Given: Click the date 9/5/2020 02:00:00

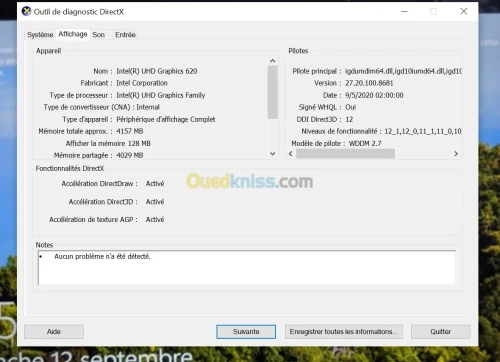Looking at the screenshot, I should pos(374,95).
